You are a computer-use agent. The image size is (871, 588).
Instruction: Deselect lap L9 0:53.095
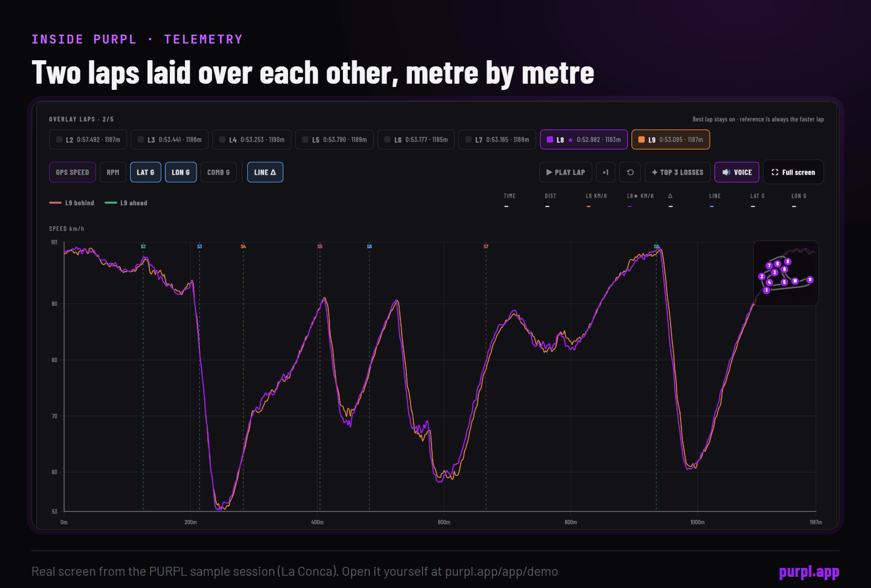coord(671,139)
